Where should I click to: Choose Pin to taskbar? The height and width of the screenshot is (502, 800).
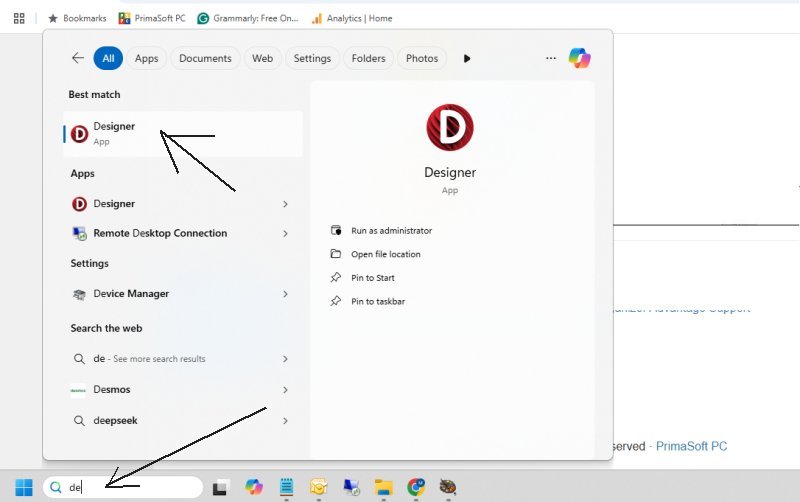[x=378, y=302]
